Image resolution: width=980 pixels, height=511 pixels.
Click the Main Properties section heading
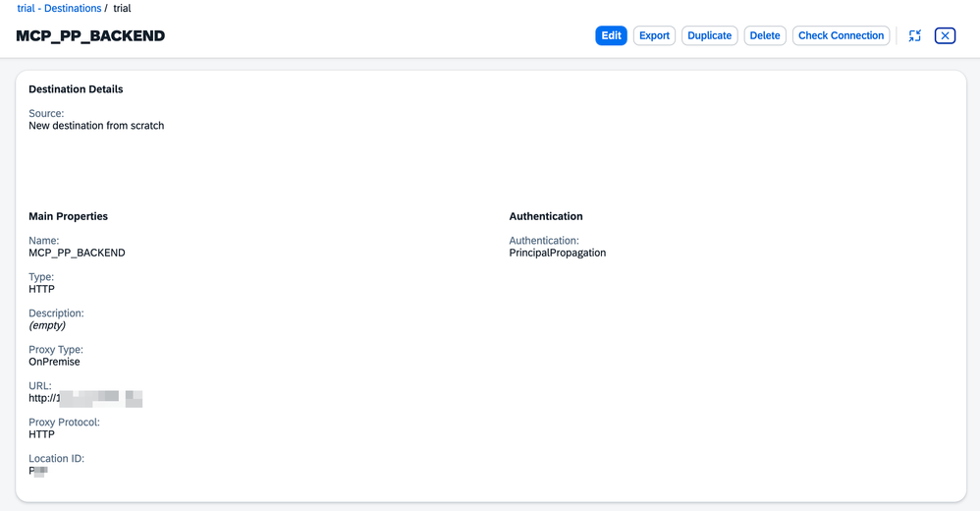[68, 216]
